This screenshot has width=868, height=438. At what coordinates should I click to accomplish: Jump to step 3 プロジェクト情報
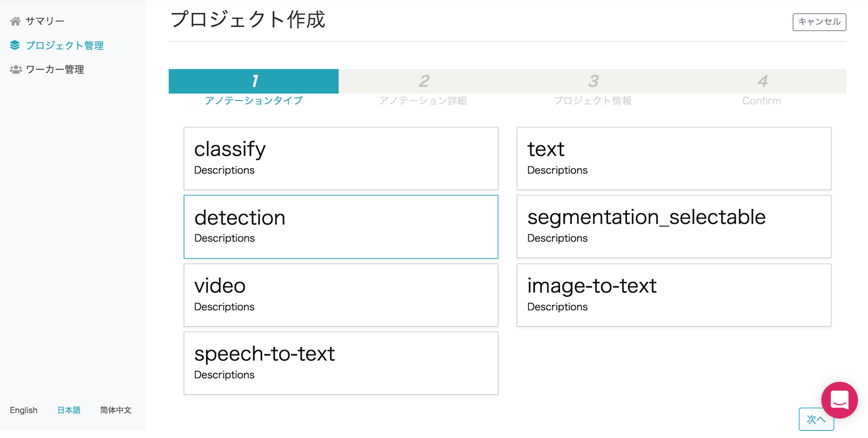click(593, 81)
